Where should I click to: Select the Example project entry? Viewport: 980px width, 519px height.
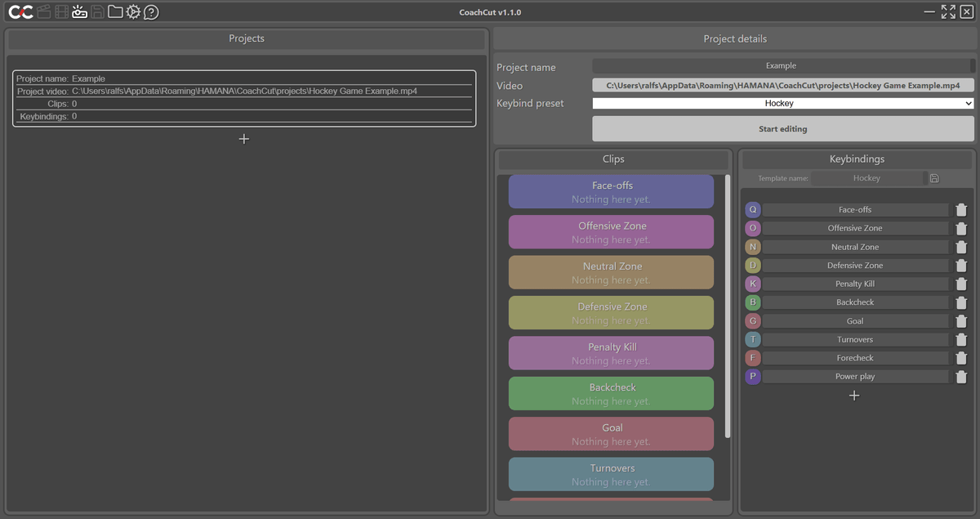pos(243,96)
